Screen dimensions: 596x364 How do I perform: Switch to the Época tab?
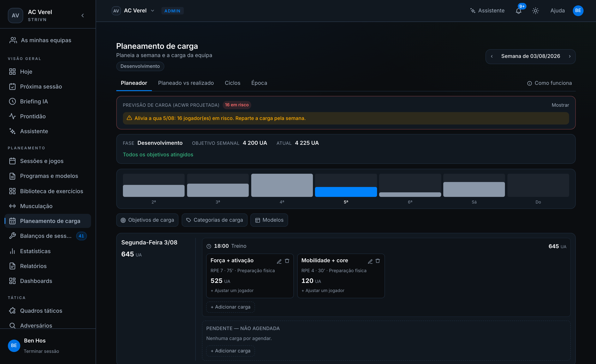[259, 83]
